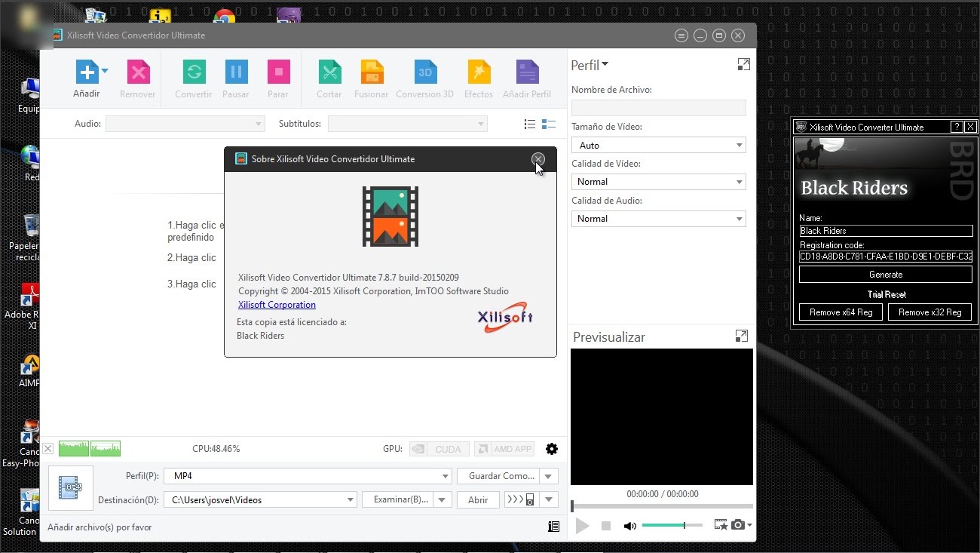Click the snapshot folder settings icon
This screenshot has height=553, width=980.
[720, 525]
